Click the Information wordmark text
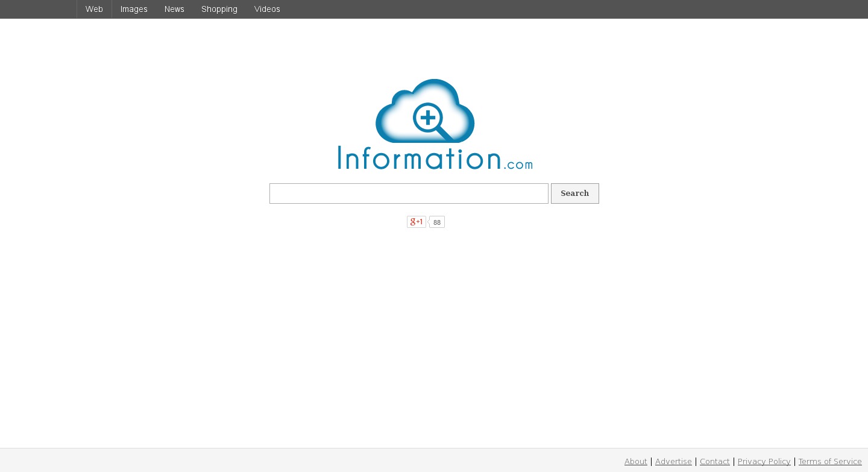Viewport: 868px width, 472px height. tap(419, 158)
